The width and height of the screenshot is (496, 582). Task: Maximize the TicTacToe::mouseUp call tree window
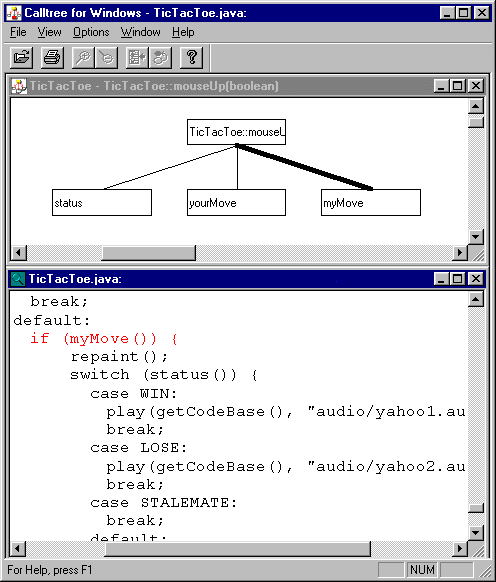(x=458, y=86)
